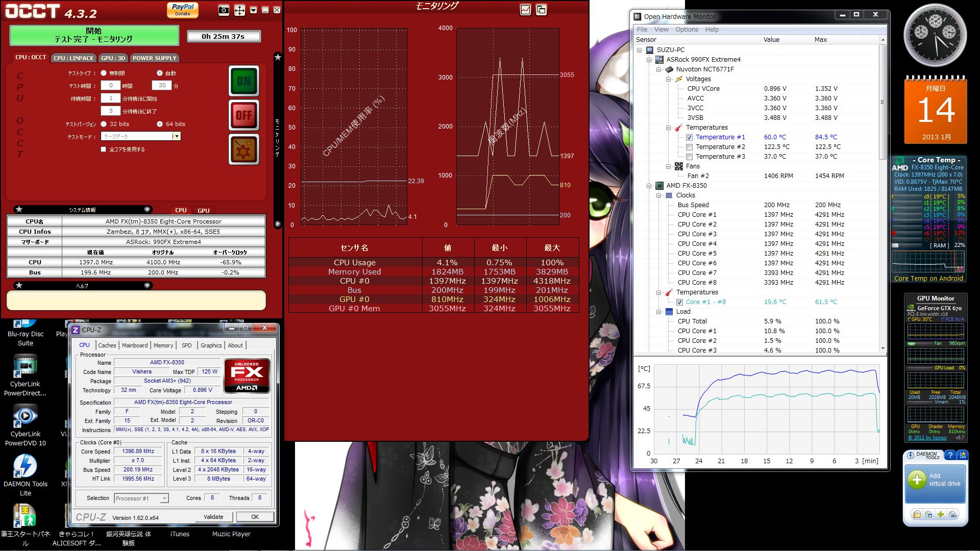Toggle the Core #1 - #8 temperature checkbox

click(679, 302)
